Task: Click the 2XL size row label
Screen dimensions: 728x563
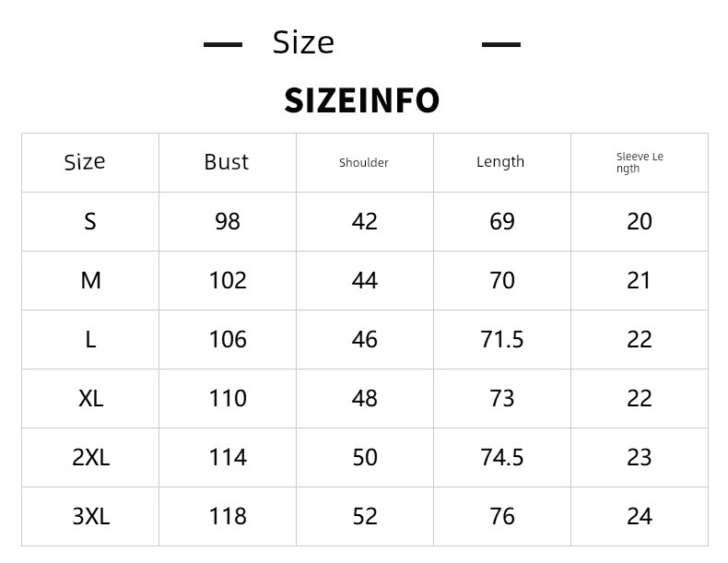Action: (x=91, y=457)
